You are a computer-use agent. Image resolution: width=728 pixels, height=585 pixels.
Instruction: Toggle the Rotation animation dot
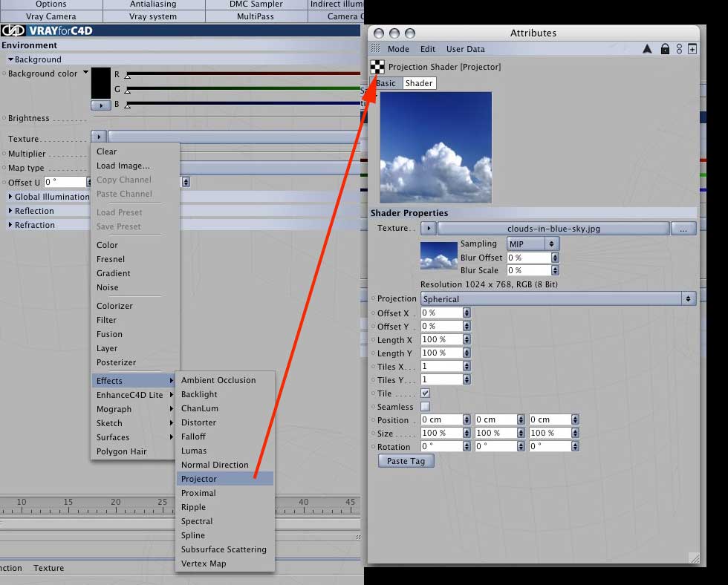pos(373,446)
